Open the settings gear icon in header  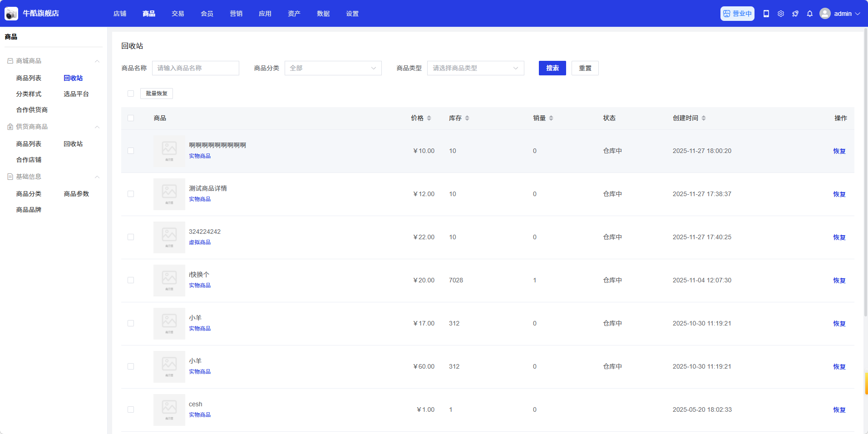coord(780,14)
